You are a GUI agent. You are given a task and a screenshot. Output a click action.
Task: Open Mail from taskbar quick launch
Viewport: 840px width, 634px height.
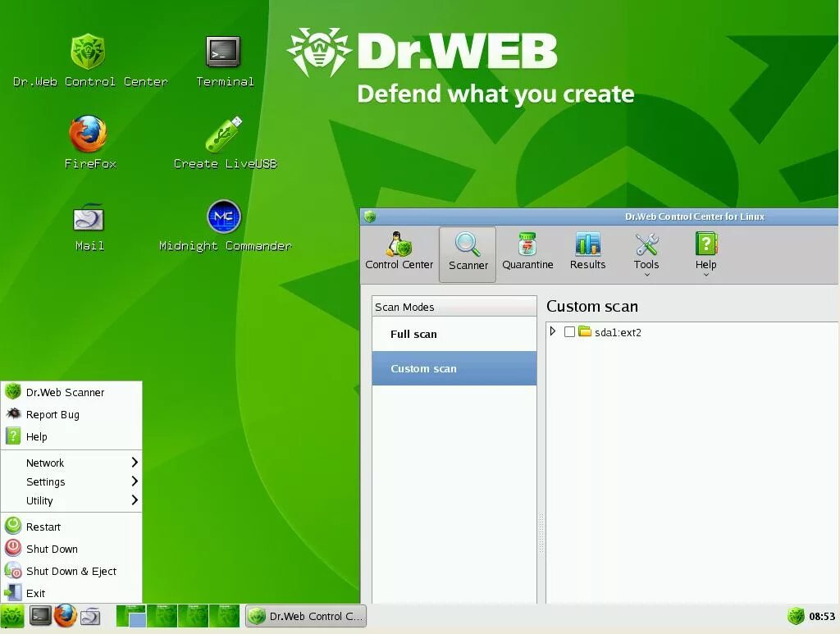click(x=90, y=616)
